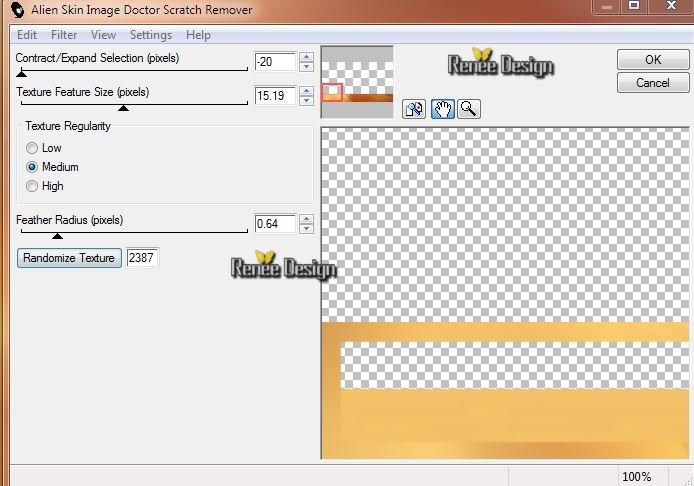This screenshot has height=486, width=694.
Task: Click the Contract/Expand Selection field showing -20
Action: [275, 62]
